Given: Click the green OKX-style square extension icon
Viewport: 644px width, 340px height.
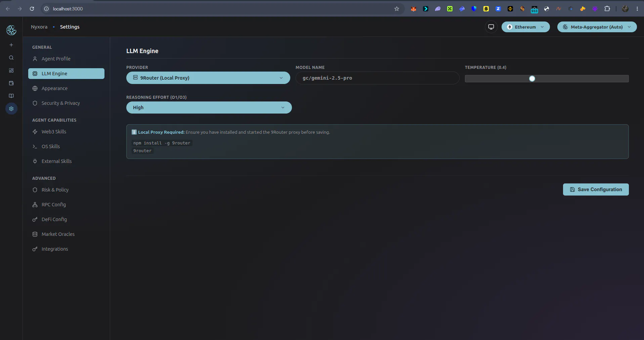Looking at the screenshot, I should coord(450,9).
